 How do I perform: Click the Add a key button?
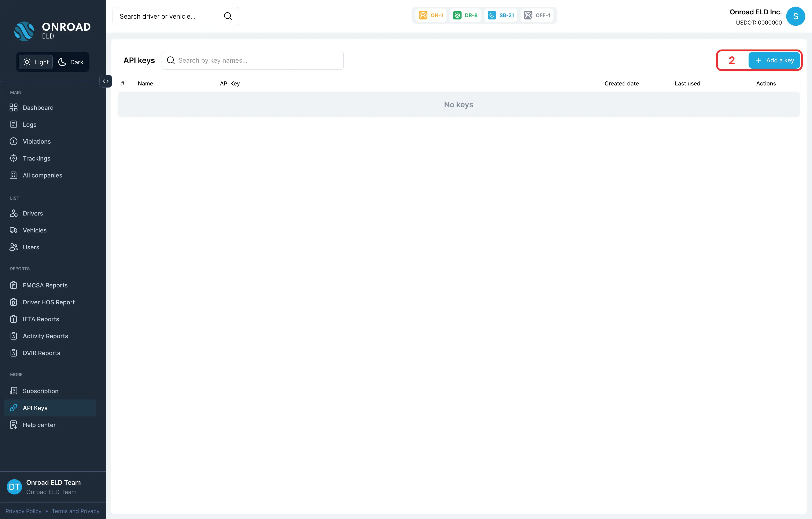coord(774,60)
